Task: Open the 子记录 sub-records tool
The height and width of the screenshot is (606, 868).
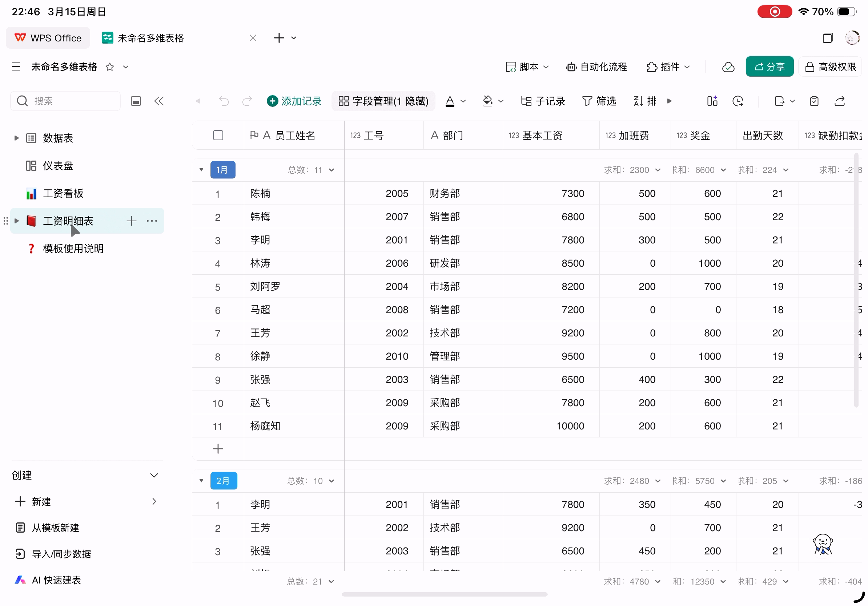Action: (x=542, y=101)
